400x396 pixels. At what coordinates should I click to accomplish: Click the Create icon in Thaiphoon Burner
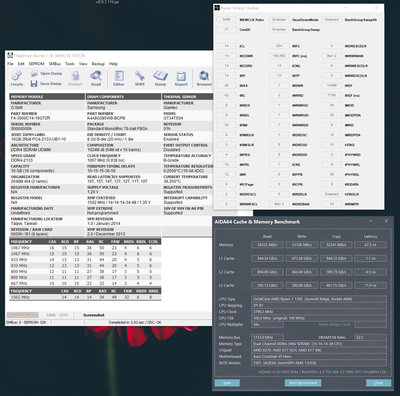pyautogui.click(x=16, y=76)
